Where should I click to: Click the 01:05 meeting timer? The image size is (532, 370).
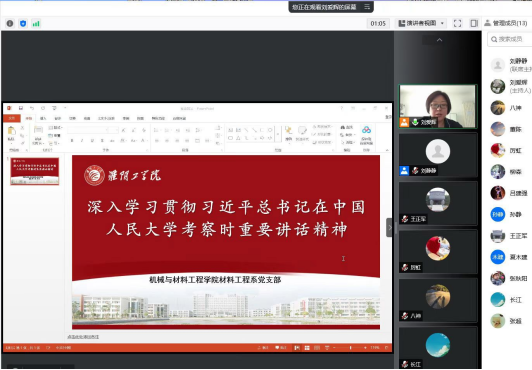[x=378, y=23]
